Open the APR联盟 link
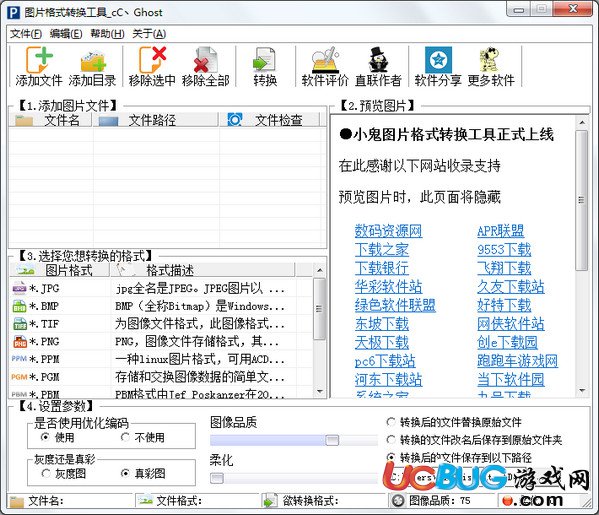The width and height of the screenshot is (599, 515). coord(500,231)
